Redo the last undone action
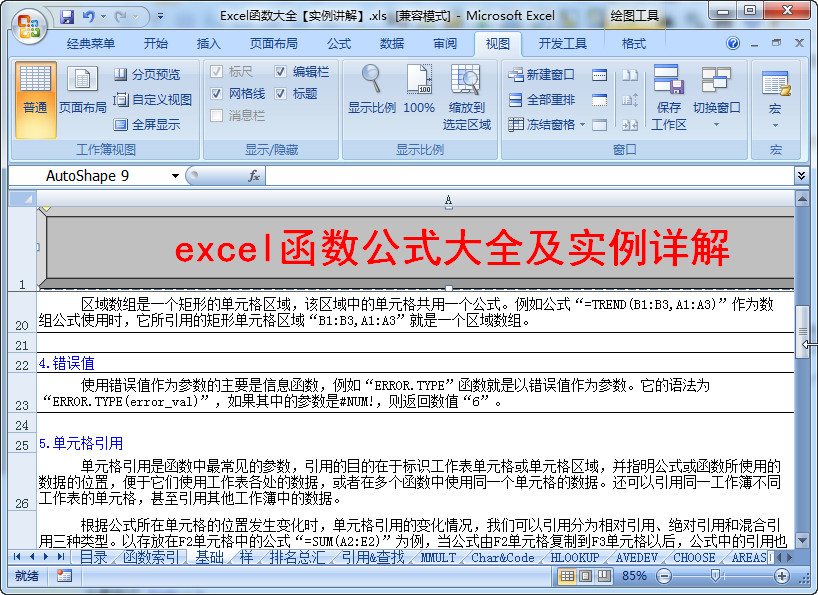Image resolution: width=818 pixels, height=595 pixels. click(x=121, y=17)
